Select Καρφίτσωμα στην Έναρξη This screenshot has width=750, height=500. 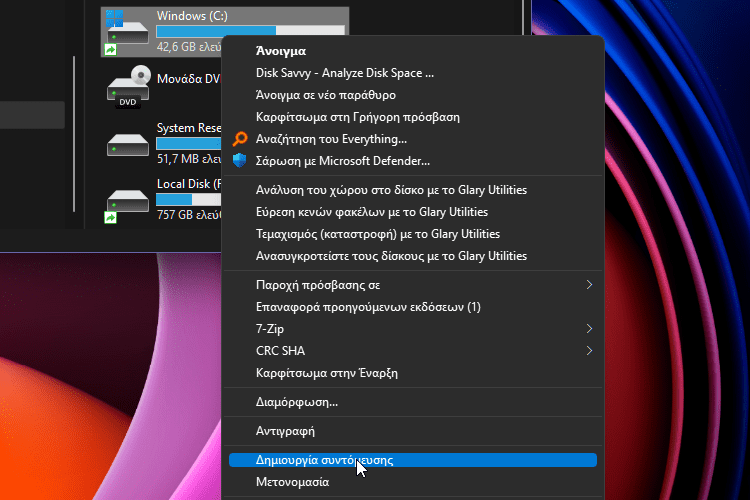413,373
